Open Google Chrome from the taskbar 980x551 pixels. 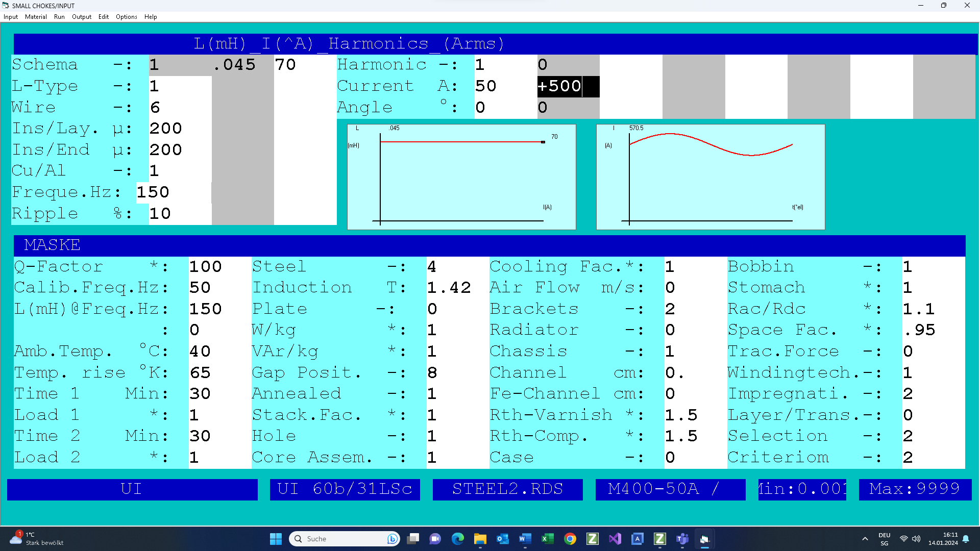point(570,539)
